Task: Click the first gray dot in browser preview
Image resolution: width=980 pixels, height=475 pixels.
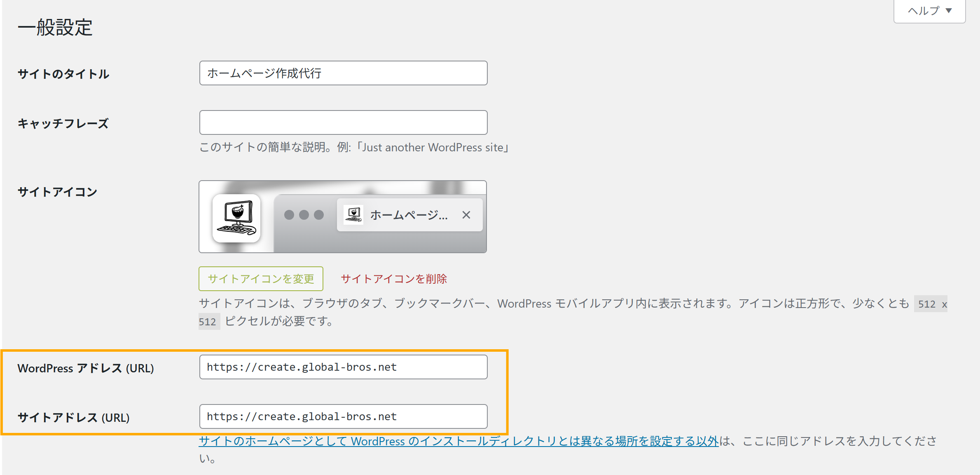Action: tap(289, 215)
